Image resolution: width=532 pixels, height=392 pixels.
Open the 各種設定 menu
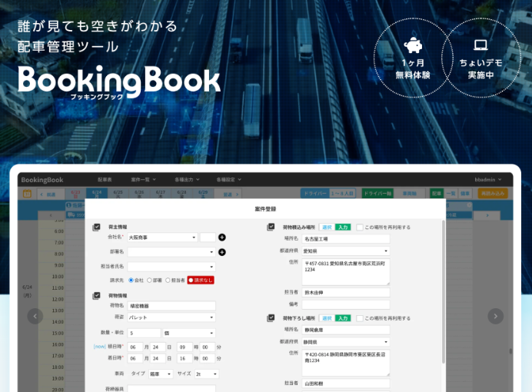coord(228,180)
